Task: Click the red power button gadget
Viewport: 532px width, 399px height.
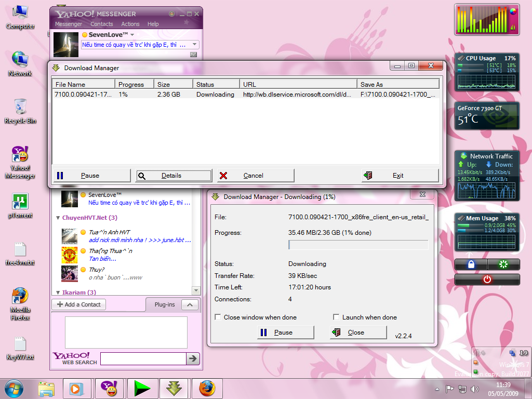Action: coord(487,280)
